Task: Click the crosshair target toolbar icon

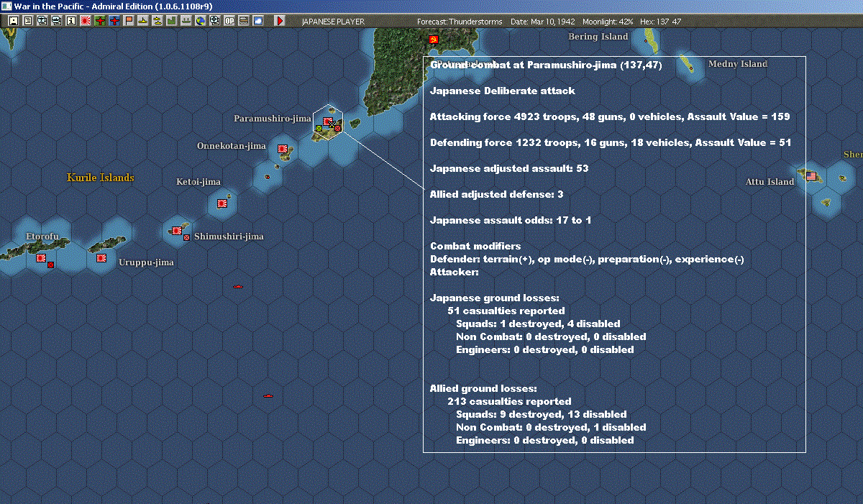Action: coord(214,21)
